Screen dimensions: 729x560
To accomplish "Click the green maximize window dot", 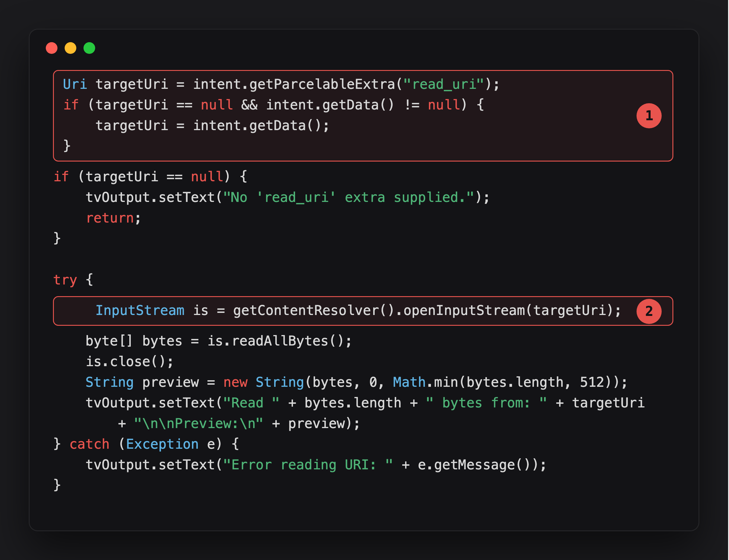I will click(89, 48).
